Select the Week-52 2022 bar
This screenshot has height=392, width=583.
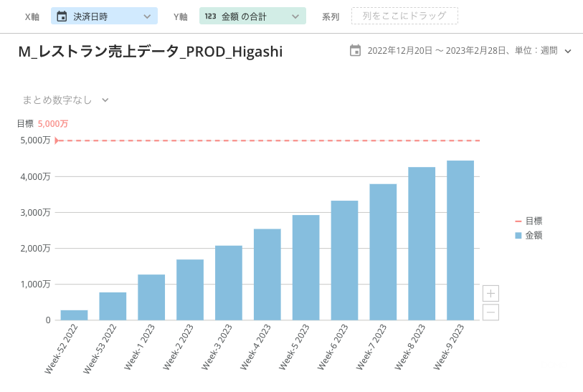tap(74, 315)
